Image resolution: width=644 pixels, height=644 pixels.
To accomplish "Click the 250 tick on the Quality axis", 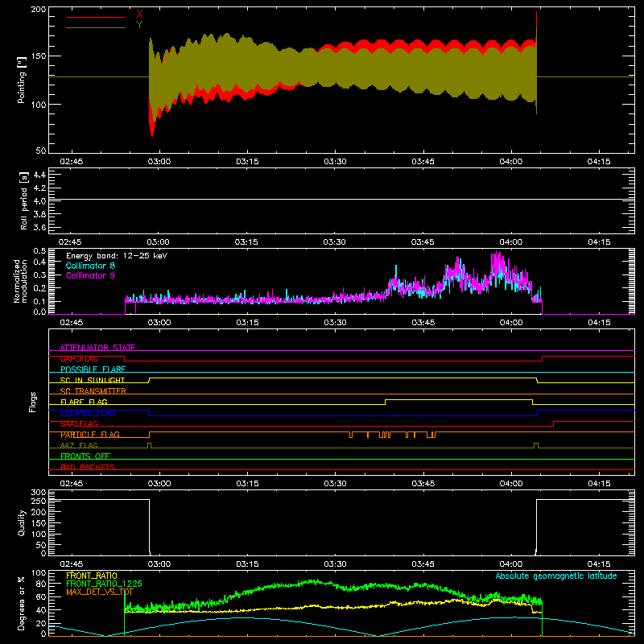I will coord(39,502).
